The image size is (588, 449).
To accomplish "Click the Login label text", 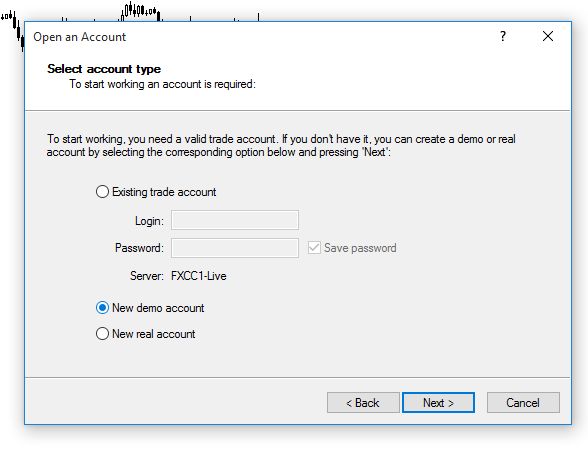I will 149,221.
